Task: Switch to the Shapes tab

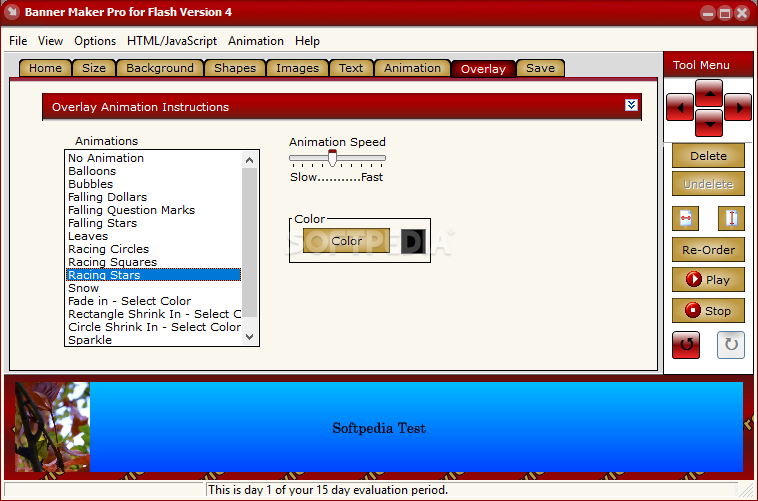Action: point(235,68)
